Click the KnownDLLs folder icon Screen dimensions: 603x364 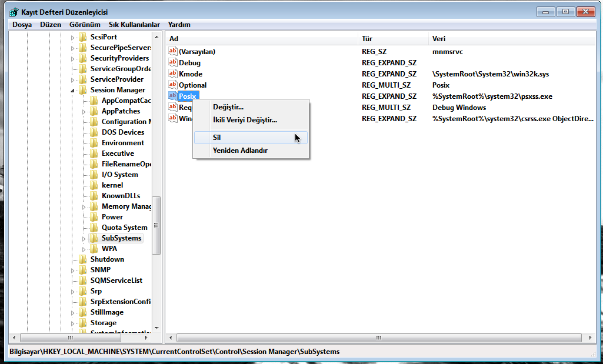point(94,196)
